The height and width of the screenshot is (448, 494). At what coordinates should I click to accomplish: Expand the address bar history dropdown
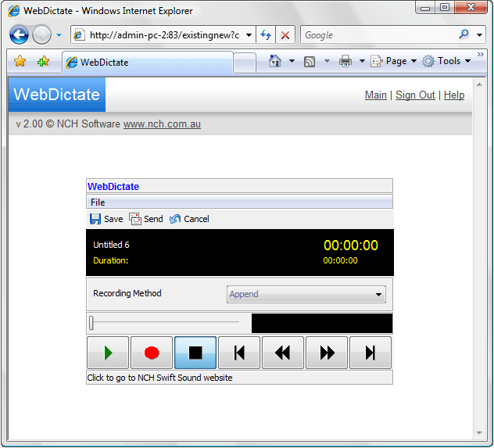click(x=249, y=35)
